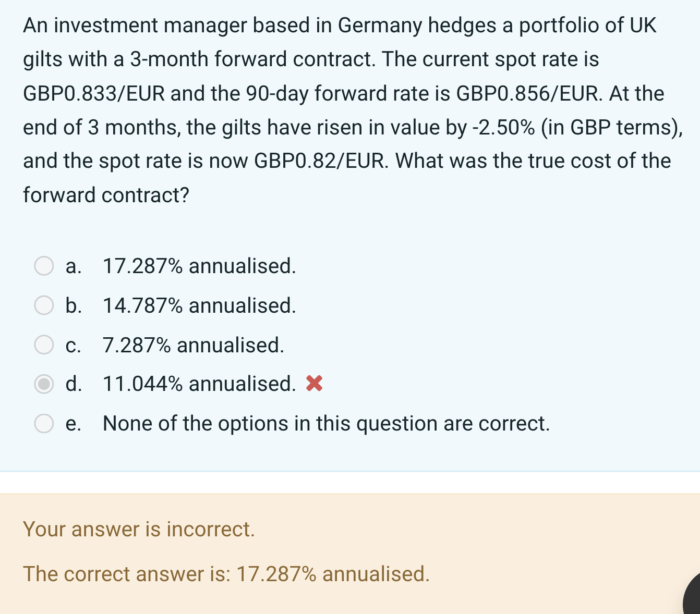Image resolution: width=700 pixels, height=614 pixels.
Task: Click the "7.287% annualised." option text
Action: pos(194,345)
